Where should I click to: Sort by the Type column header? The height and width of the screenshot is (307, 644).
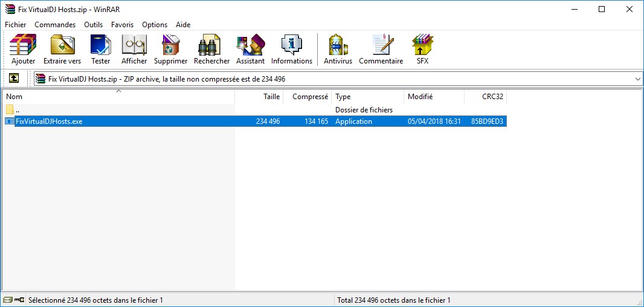click(367, 97)
